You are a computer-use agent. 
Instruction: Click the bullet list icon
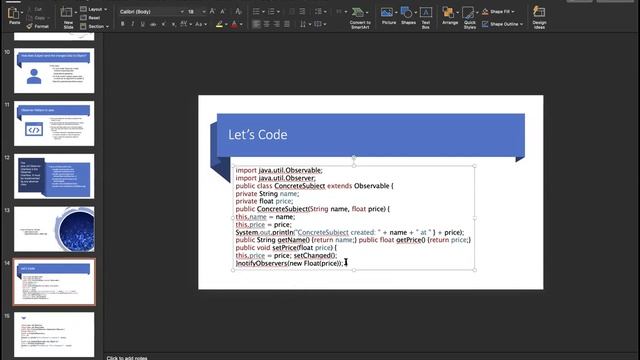(x=256, y=11)
